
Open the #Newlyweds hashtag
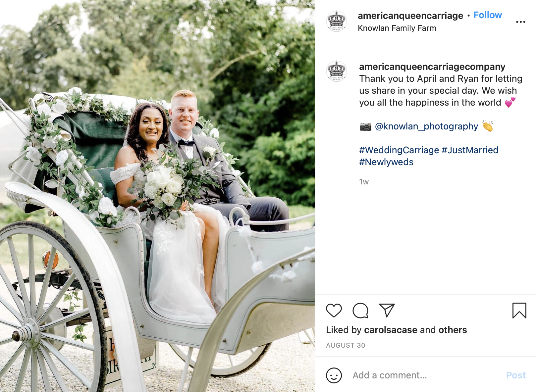tap(386, 162)
